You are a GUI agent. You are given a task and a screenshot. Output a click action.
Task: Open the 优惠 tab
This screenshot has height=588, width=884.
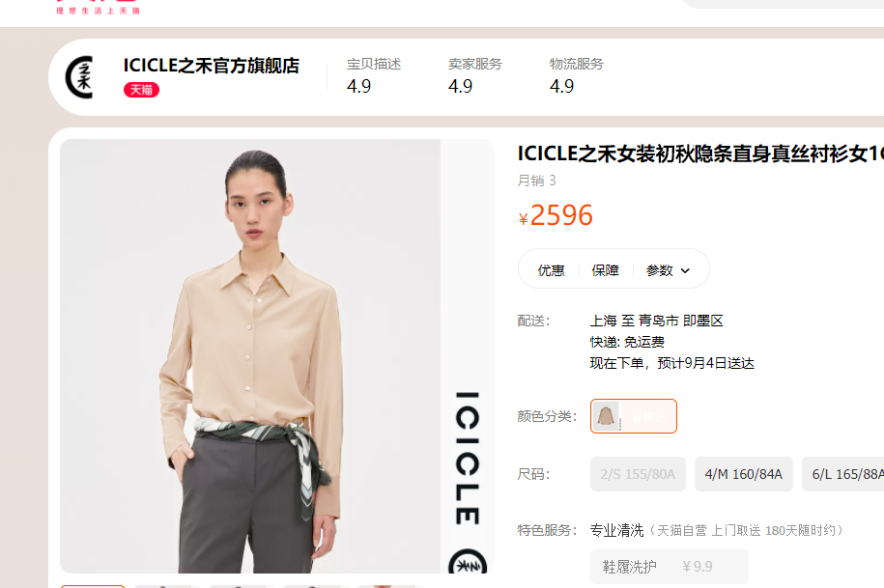coord(551,270)
